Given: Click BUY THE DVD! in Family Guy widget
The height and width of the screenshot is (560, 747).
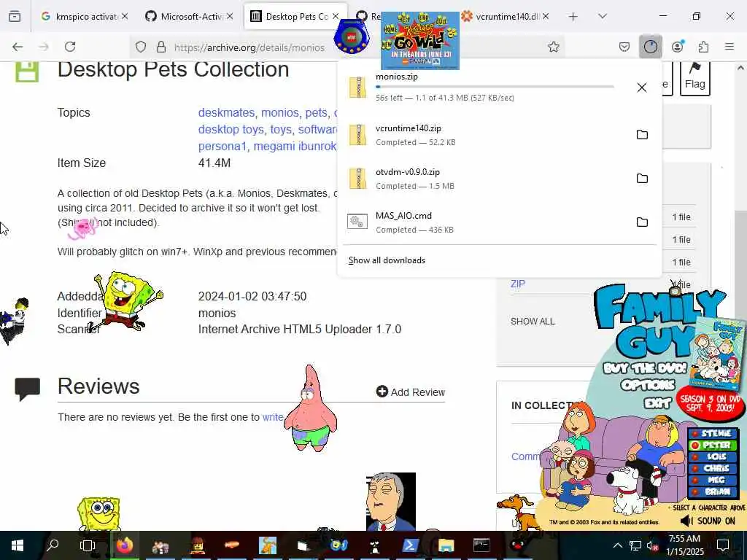Looking at the screenshot, I should click(x=645, y=368).
